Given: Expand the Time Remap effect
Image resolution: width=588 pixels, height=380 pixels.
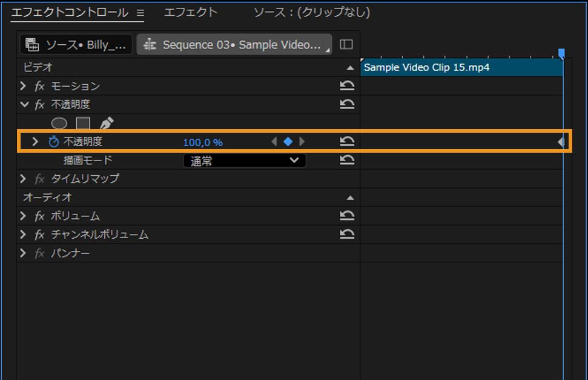Looking at the screenshot, I should point(24,179).
